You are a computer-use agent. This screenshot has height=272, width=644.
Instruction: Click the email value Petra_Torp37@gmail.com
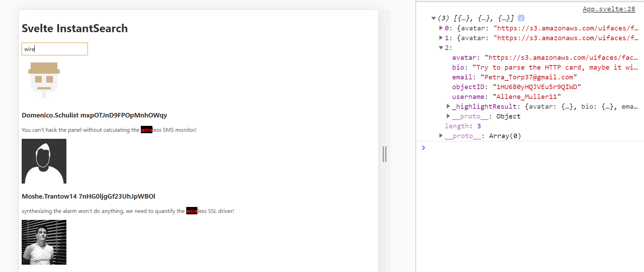pos(528,77)
